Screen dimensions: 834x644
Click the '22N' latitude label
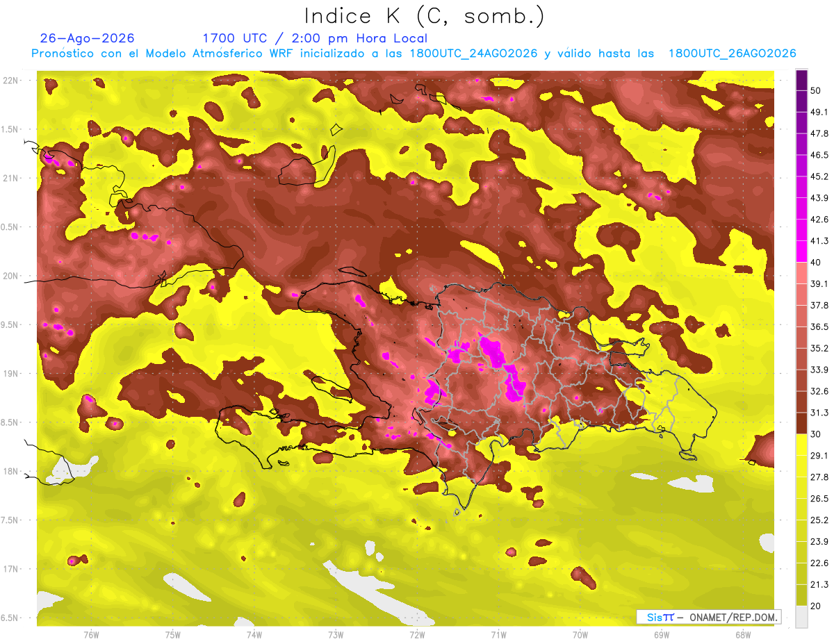click(12, 80)
